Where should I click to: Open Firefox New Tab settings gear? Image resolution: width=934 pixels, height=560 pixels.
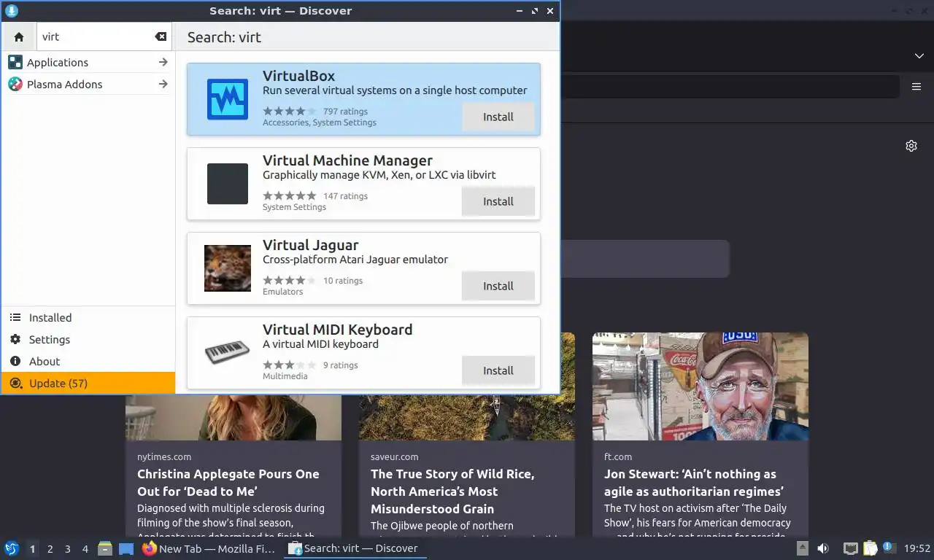click(911, 146)
